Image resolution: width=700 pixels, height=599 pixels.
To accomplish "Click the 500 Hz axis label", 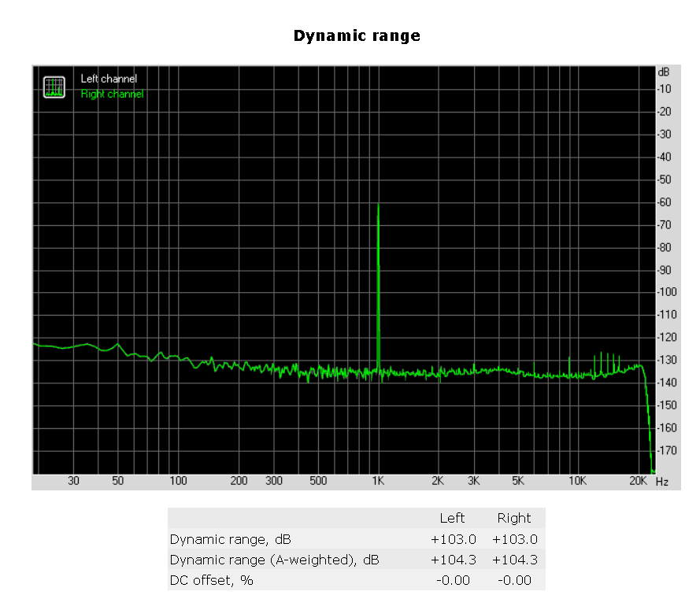I will (x=318, y=481).
